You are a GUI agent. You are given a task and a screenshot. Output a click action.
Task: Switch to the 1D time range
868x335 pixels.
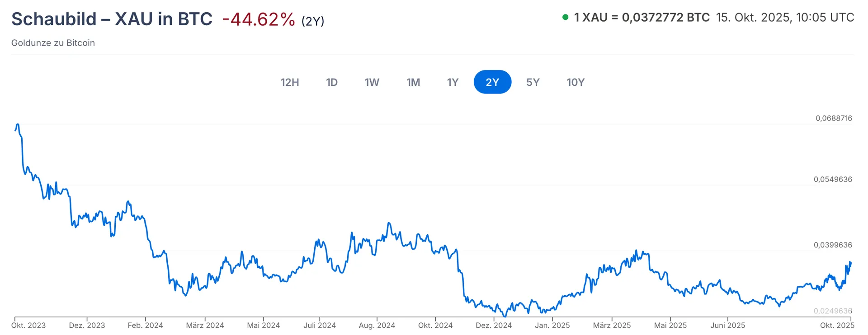point(332,82)
